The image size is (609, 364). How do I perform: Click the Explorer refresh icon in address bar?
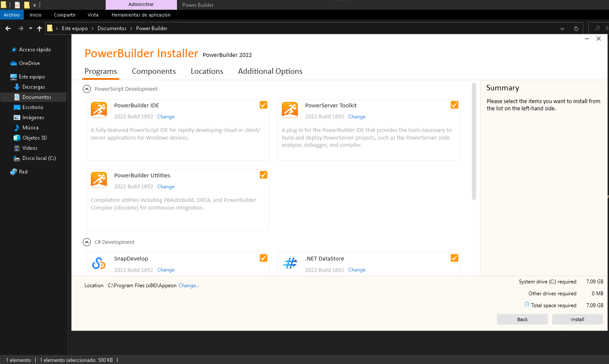click(x=576, y=28)
